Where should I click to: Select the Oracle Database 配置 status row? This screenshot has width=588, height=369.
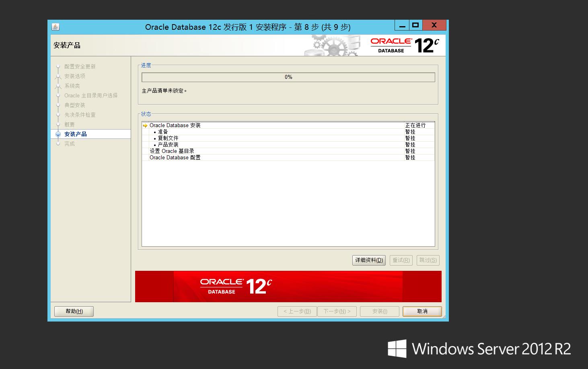coord(288,158)
